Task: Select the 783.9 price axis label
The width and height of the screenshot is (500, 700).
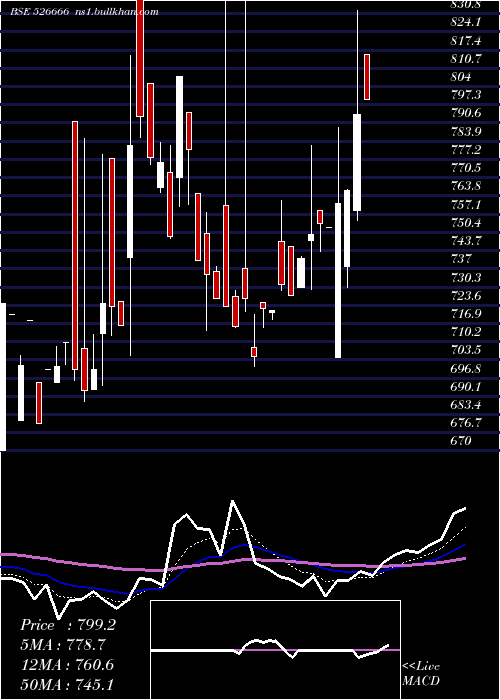Action: pyautogui.click(x=466, y=132)
